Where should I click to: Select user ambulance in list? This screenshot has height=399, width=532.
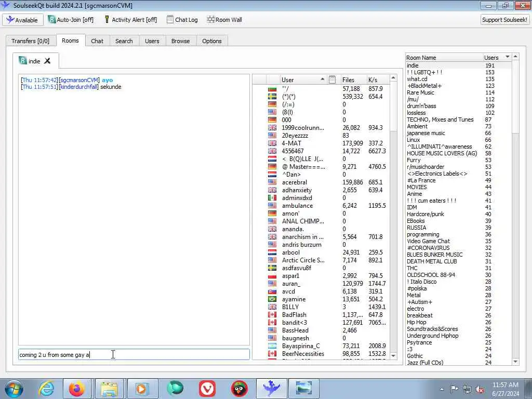(x=297, y=206)
